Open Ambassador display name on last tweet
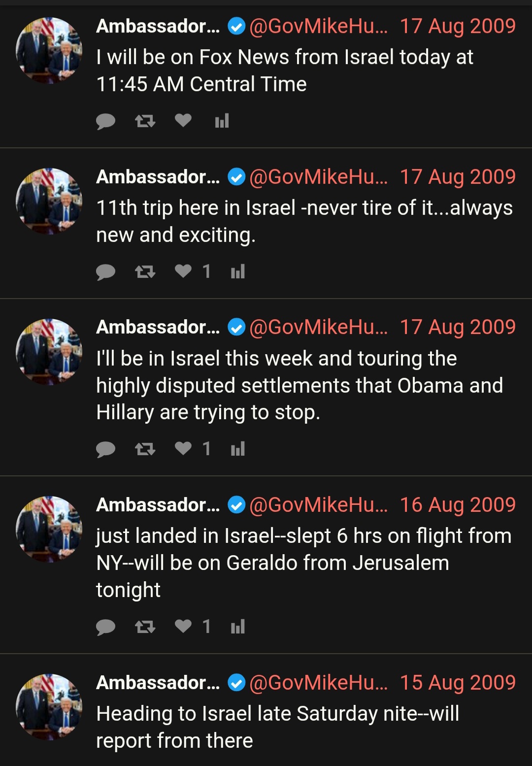Image resolution: width=532 pixels, height=766 pixels. click(x=158, y=683)
